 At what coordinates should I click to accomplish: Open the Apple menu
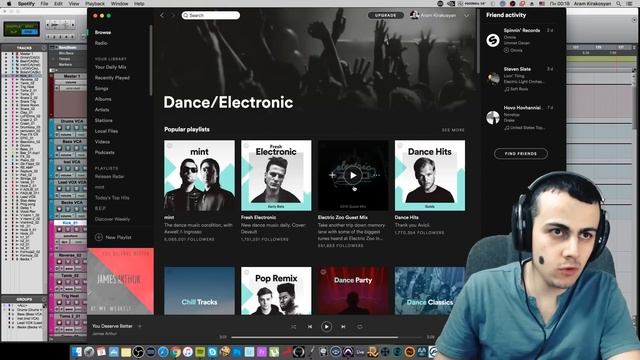click(x=8, y=4)
